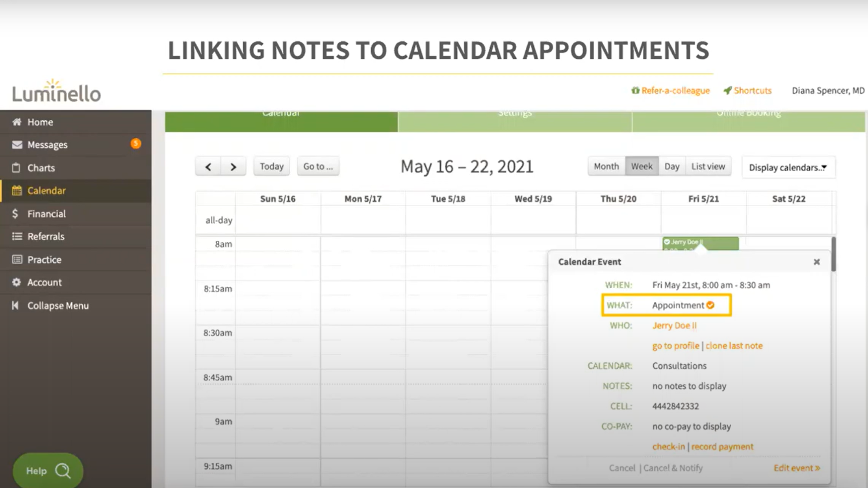The image size is (868, 488).
Task: Open Go to date picker
Action: (318, 166)
